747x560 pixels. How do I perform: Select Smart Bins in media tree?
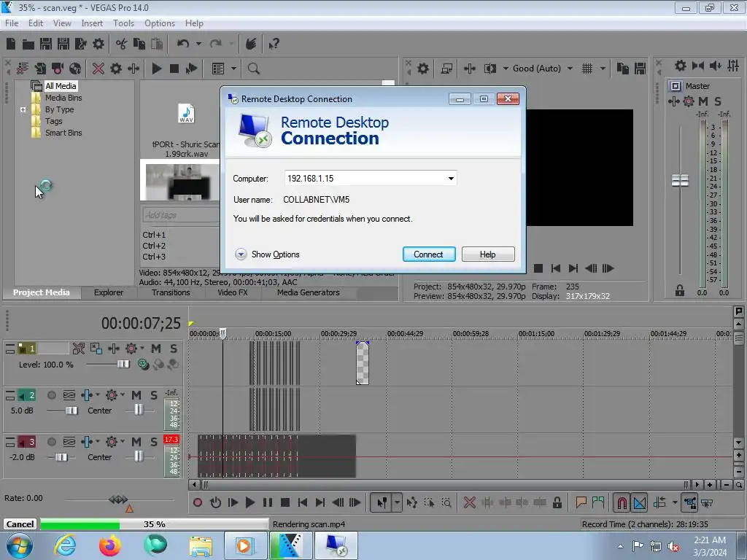pos(63,133)
